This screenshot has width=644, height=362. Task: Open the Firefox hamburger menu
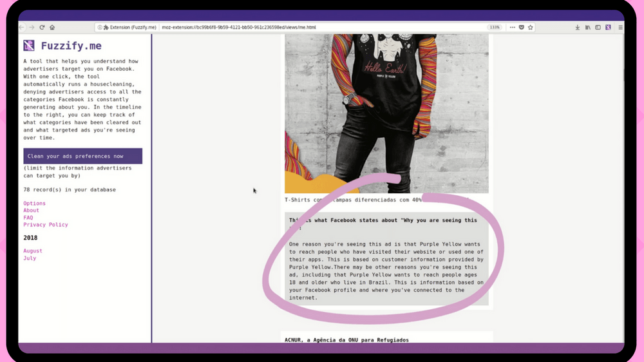point(620,28)
